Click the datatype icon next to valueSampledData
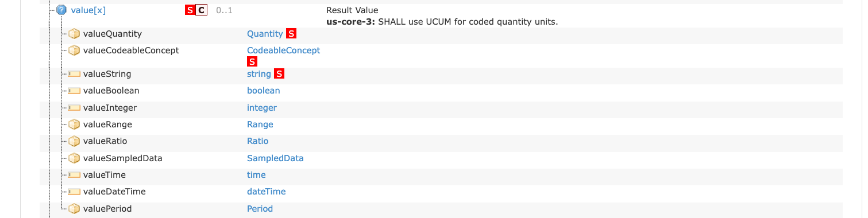Viewport: 868px width, 218px height. click(x=74, y=158)
